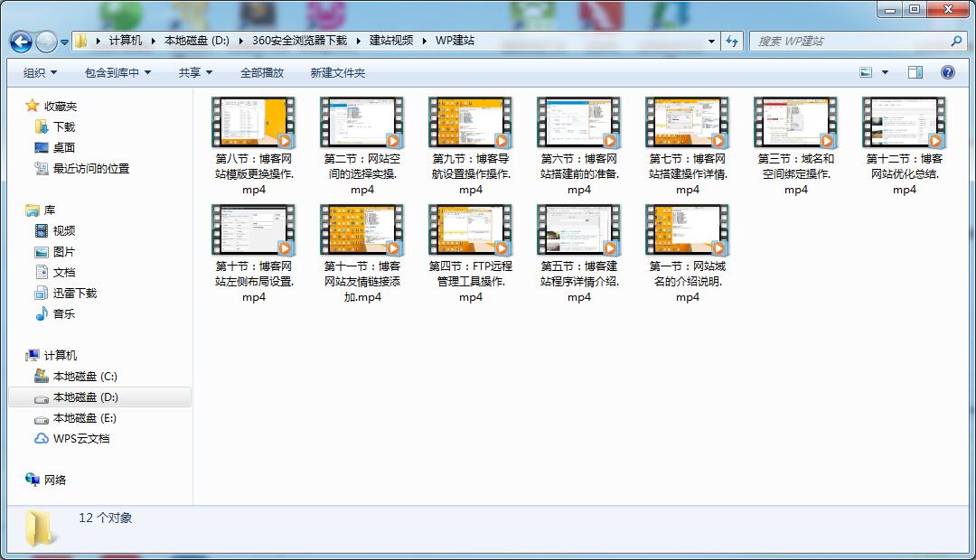The width and height of the screenshot is (976, 560).
Task: Expand the 组织 dropdown menu
Action: click(x=40, y=73)
